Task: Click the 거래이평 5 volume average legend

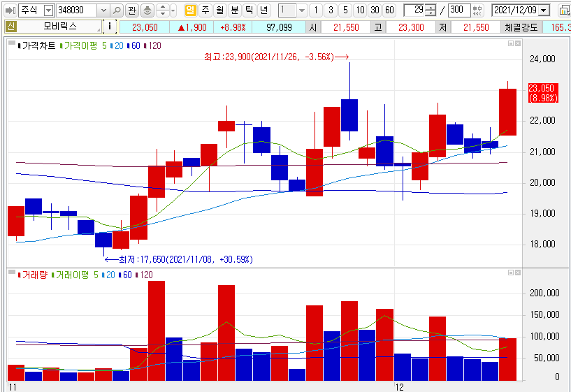Action: [x=76, y=275]
